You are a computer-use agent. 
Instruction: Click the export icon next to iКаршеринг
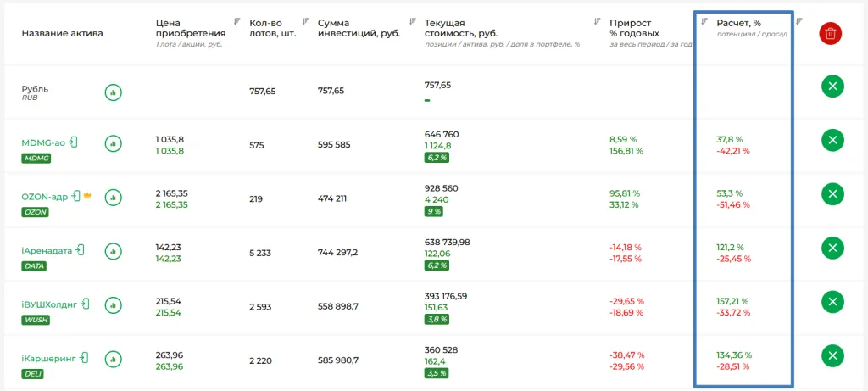tap(83, 358)
